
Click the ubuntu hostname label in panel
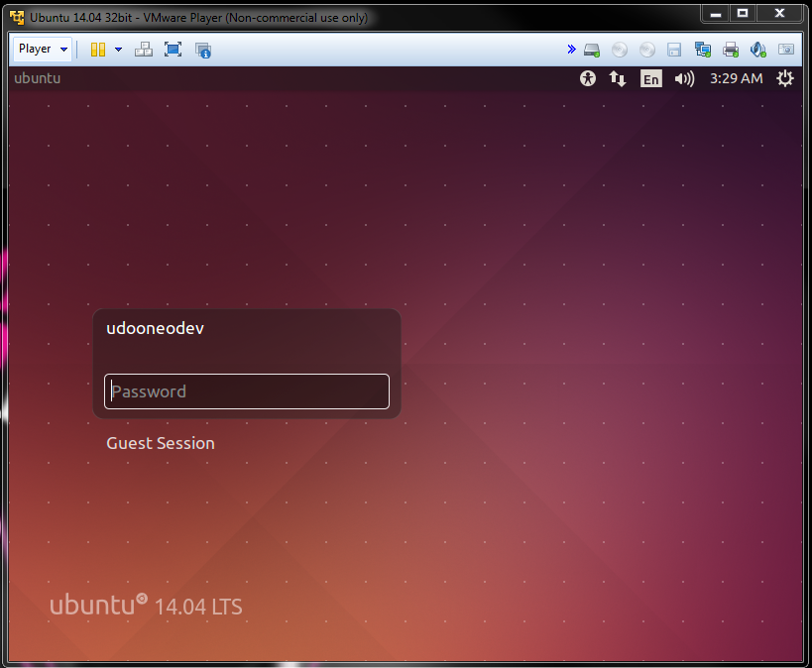[38, 78]
